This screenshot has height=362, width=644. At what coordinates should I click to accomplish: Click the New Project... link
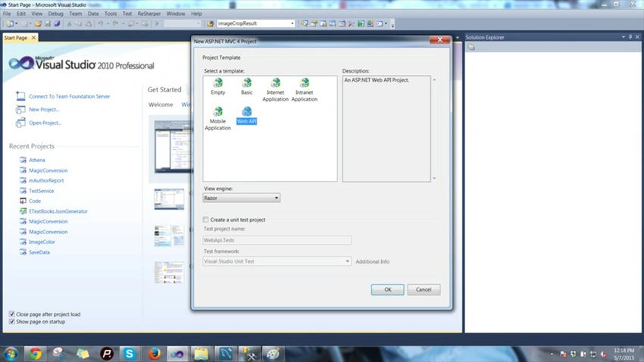tap(44, 110)
